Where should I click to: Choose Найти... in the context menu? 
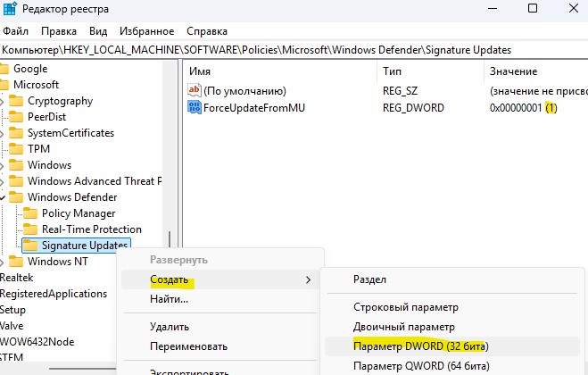(x=220, y=299)
